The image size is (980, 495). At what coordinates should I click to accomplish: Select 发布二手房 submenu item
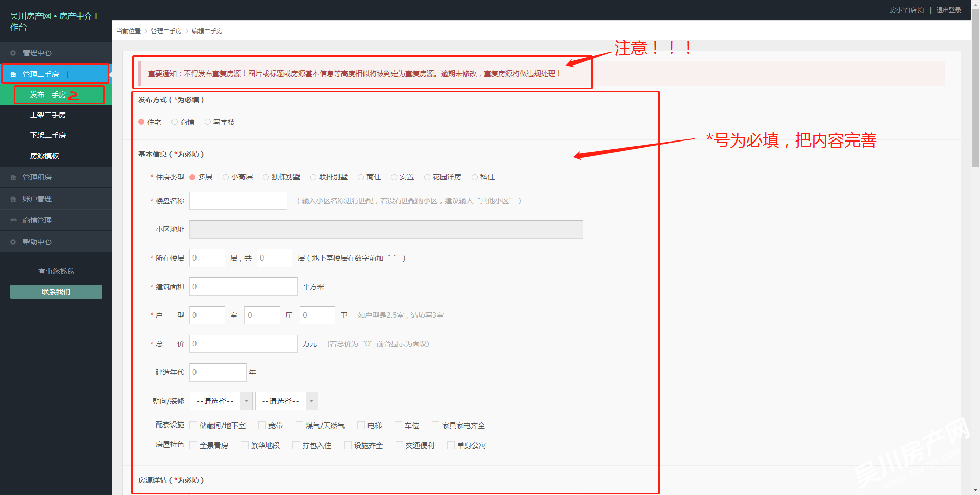56,95
